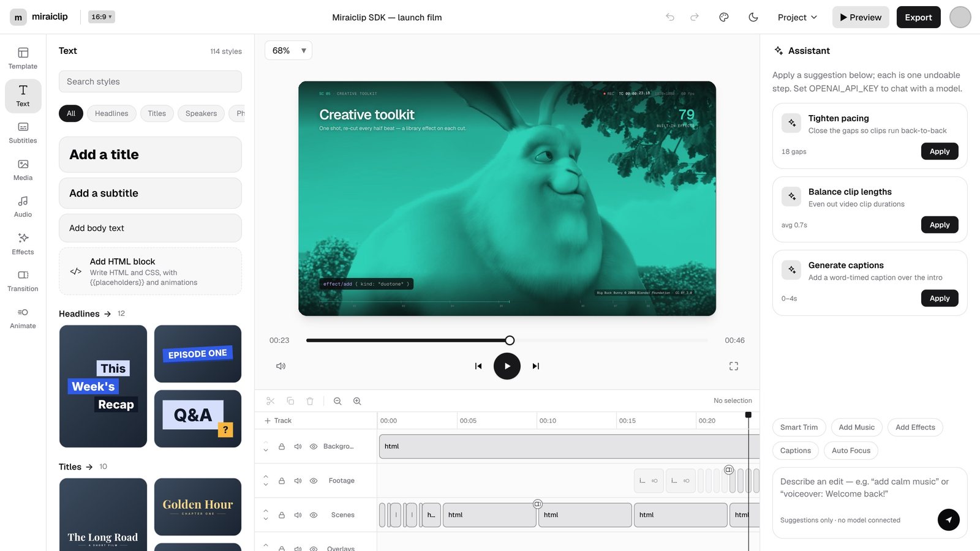The width and height of the screenshot is (980, 551).
Task: Hide the Footage track
Action: coord(314,481)
